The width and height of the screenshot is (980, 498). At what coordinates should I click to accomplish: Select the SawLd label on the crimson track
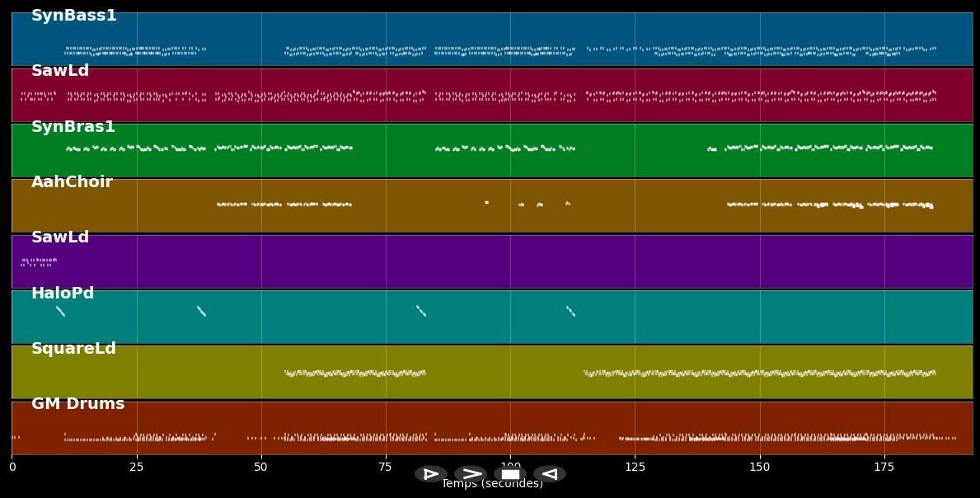pyautogui.click(x=59, y=71)
